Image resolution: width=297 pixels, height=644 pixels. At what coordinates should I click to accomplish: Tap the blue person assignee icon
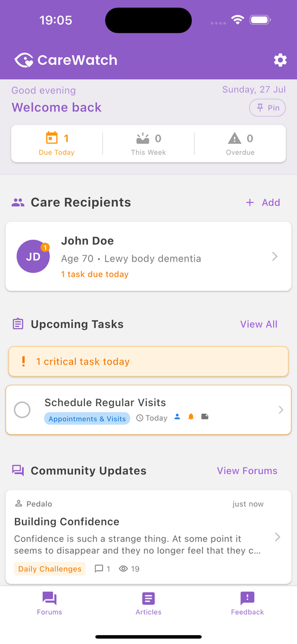(x=177, y=417)
